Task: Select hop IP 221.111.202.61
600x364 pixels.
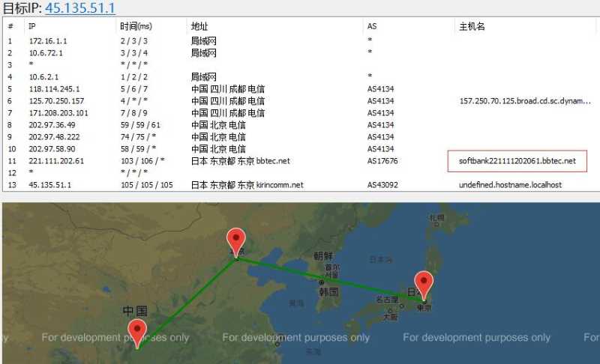Action: [x=56, y=161]
